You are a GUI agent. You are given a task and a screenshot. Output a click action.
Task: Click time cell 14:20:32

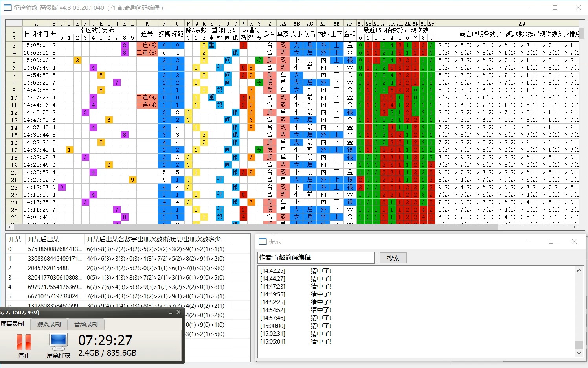36,180
